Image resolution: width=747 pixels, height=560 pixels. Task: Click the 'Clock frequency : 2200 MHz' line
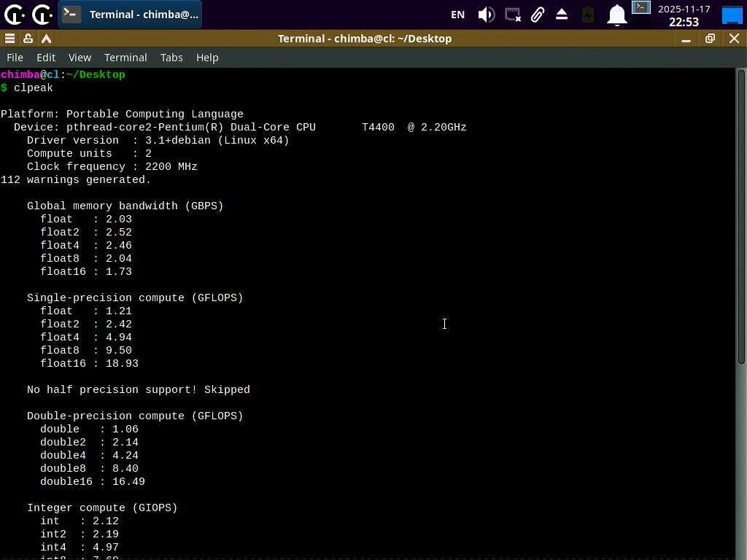[112, 167]
